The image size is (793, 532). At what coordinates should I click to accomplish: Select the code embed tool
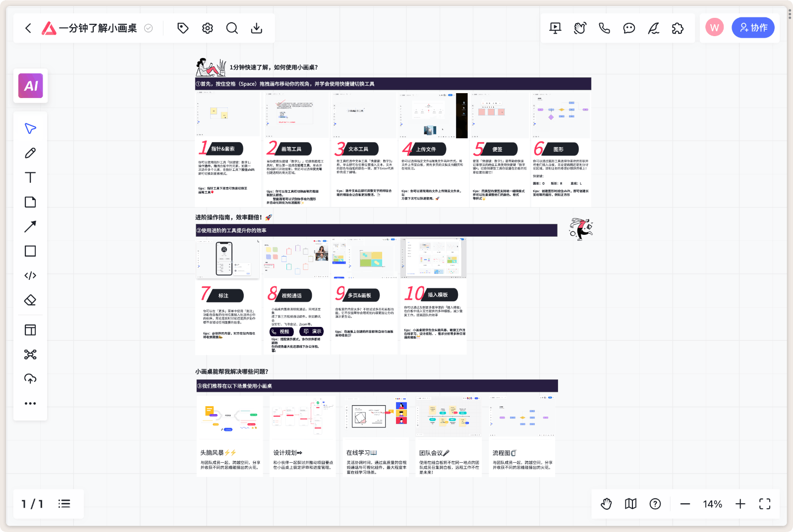pyautogui.click(x=30, y=275)
